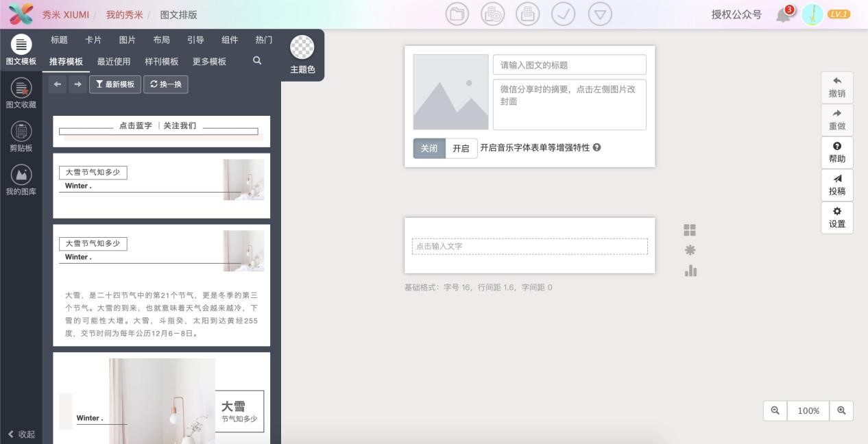Switch to 卡片 category tab
Image resolution: width=868 pixels, height=444 pixels.
(93, 40)
